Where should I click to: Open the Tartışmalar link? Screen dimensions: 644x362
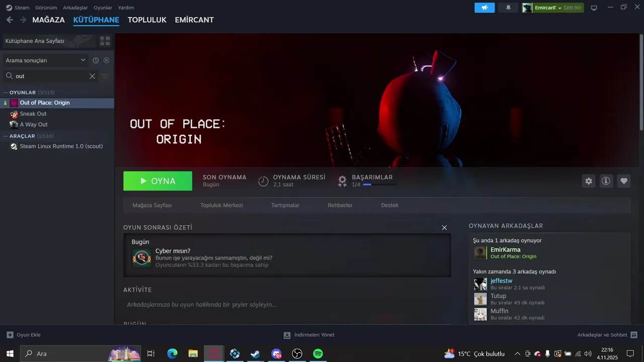(x=285, y=205)
